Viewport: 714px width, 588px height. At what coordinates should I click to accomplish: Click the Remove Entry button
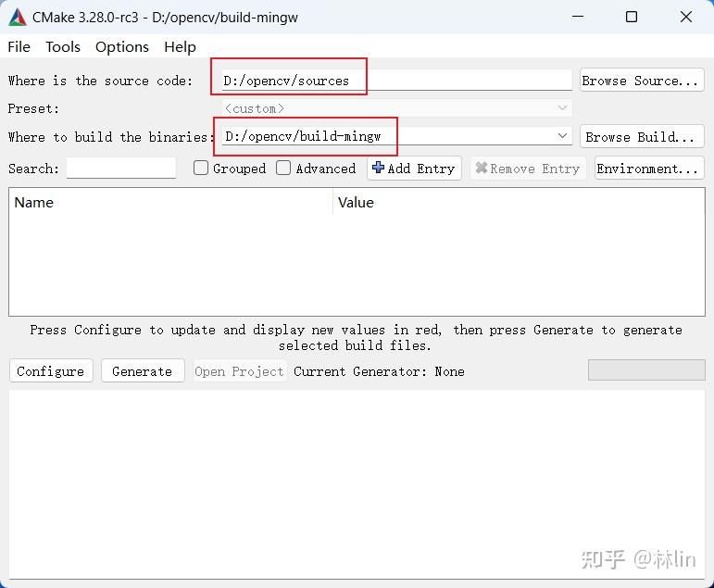pyautogui.click(x=528, y=168)
